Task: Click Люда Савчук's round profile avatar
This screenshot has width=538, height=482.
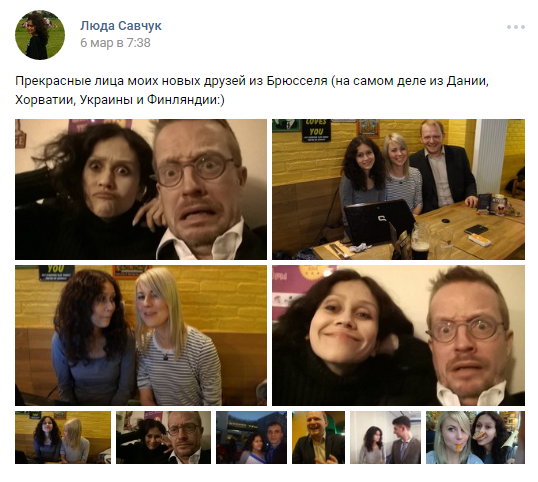Action: (x=40, y=35)
